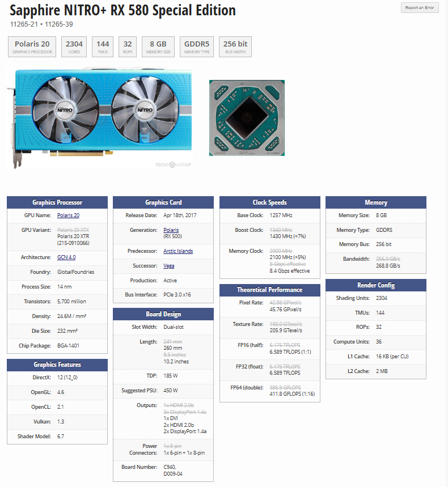This screenshot has width=448, height=487.
Task: Click the 144 TMUs badge
Action: [x=103, y=47]
